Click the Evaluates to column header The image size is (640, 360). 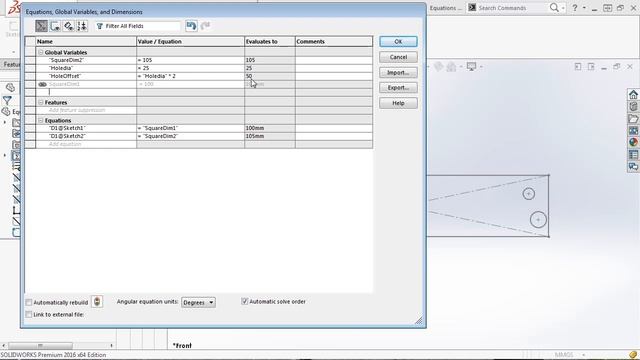270,42
